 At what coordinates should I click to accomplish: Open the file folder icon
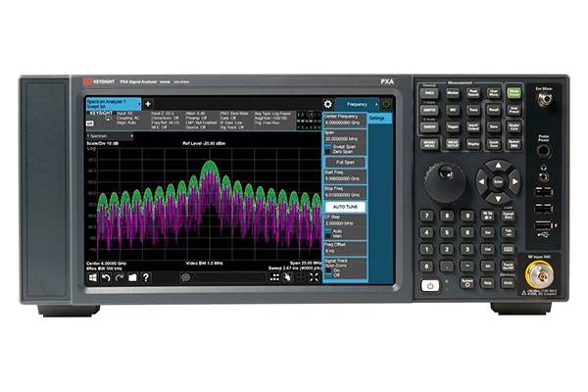(x=131, y=277)
